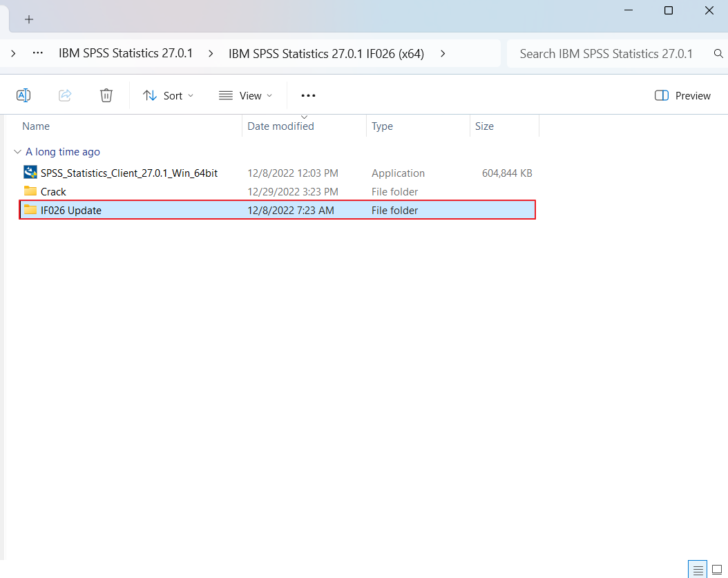Viewport: 728px width, 578px height.
Task: Switch to details view layout icon
Action: [698, 570]
